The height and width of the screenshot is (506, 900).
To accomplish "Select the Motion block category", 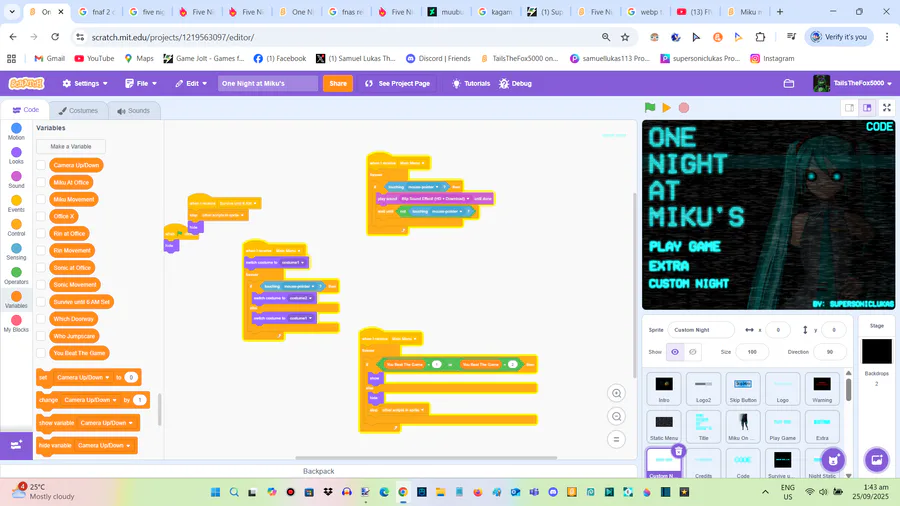I will click(16, 131).
